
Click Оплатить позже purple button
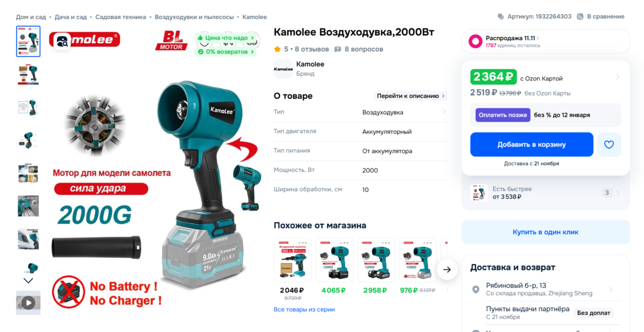(x=503, y=115)
